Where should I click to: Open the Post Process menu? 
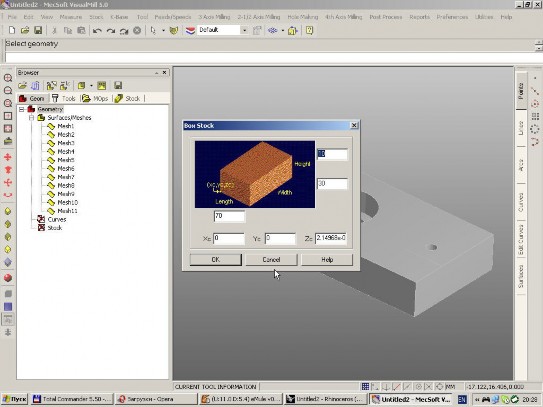pyautogui.click(x=385, y=17)
